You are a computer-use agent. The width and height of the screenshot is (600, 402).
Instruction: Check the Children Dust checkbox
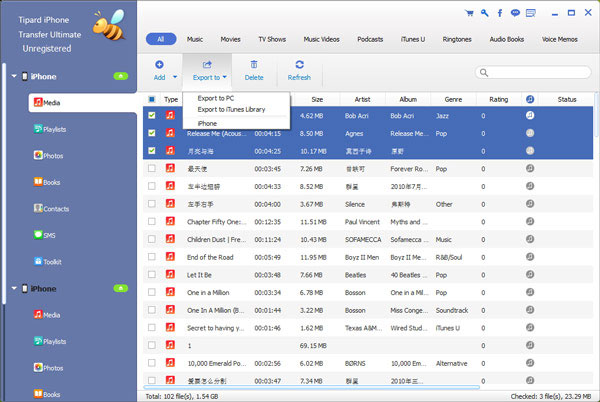click(152, 239)
